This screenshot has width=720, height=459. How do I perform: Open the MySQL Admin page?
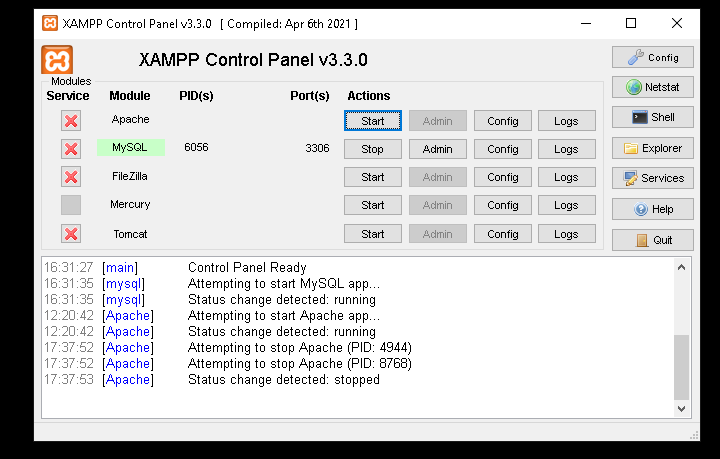pos(438,149)
